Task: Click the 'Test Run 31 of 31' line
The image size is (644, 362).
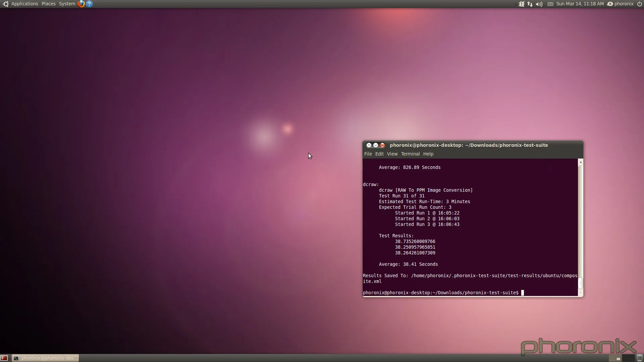Action: tap(401, 196)
